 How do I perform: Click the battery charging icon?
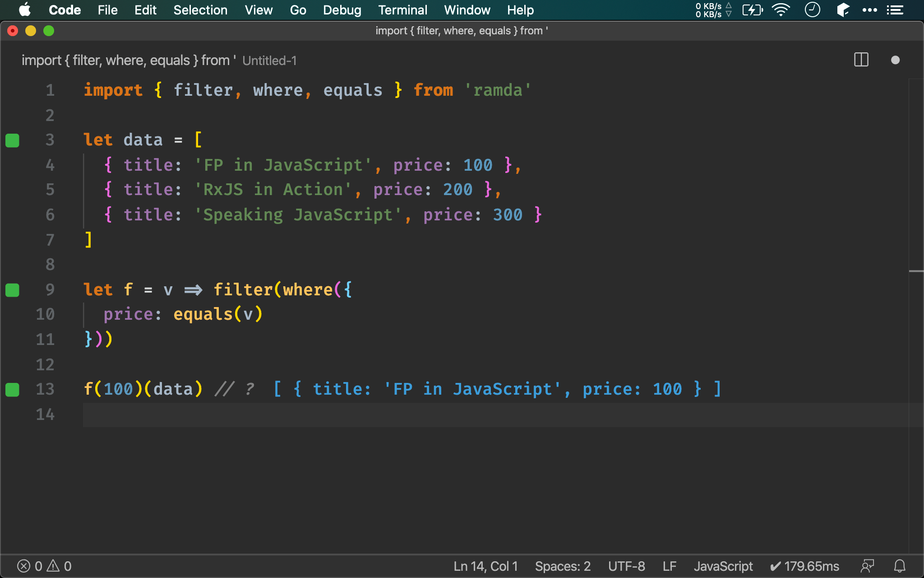753,10
